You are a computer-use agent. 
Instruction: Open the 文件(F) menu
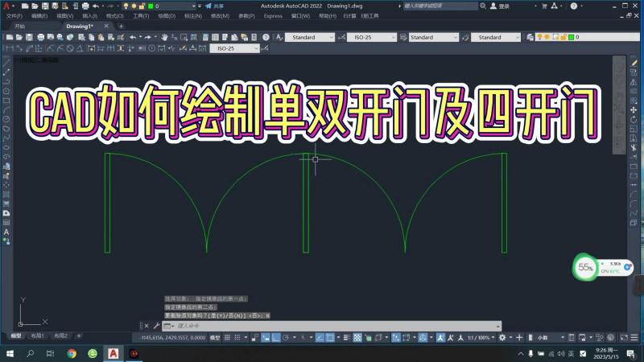coord(14,16)
